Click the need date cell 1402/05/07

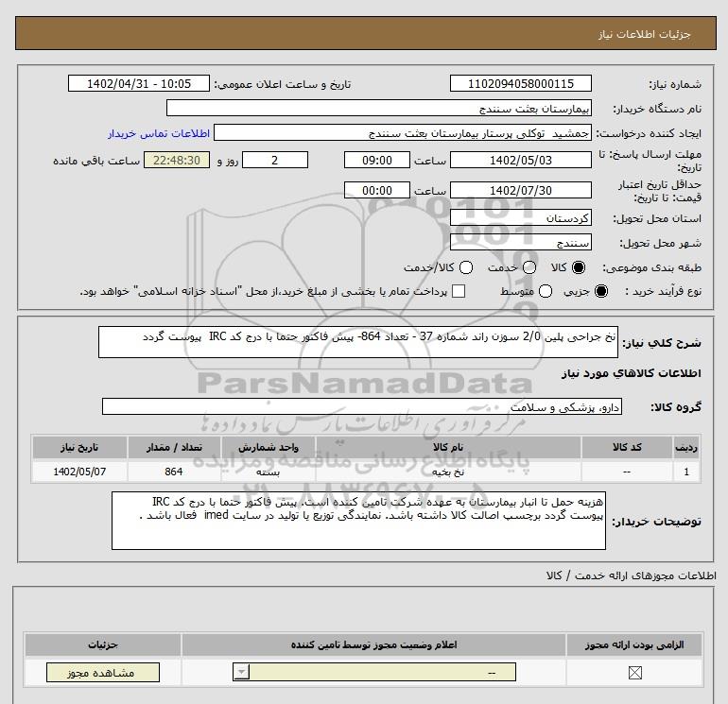click(79, 472)
